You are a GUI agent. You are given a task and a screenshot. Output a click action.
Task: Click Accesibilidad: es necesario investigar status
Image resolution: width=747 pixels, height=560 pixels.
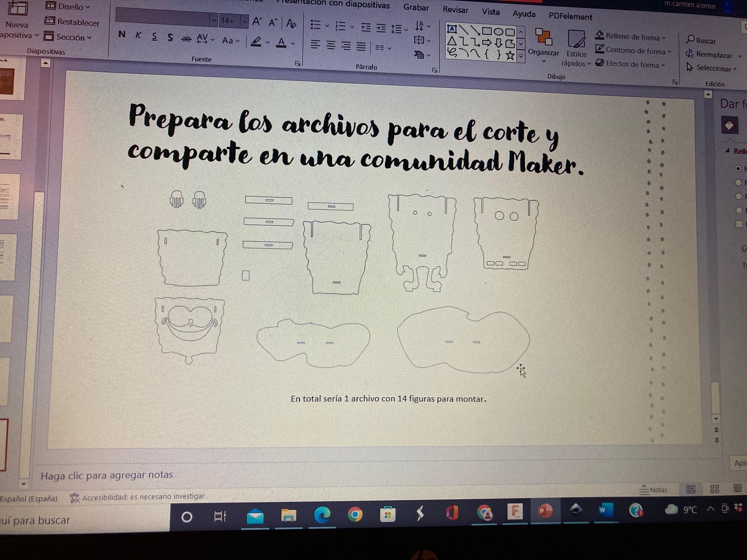pos(137,497)
